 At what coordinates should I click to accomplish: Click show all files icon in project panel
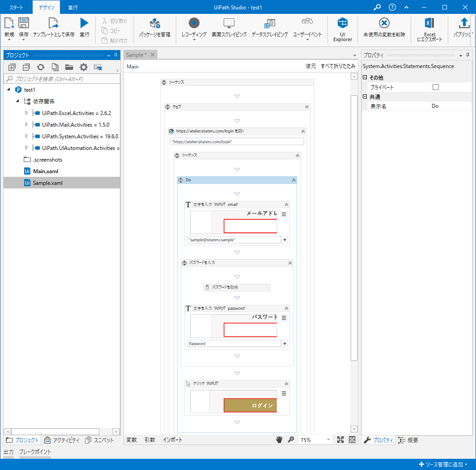pos(55,67)
